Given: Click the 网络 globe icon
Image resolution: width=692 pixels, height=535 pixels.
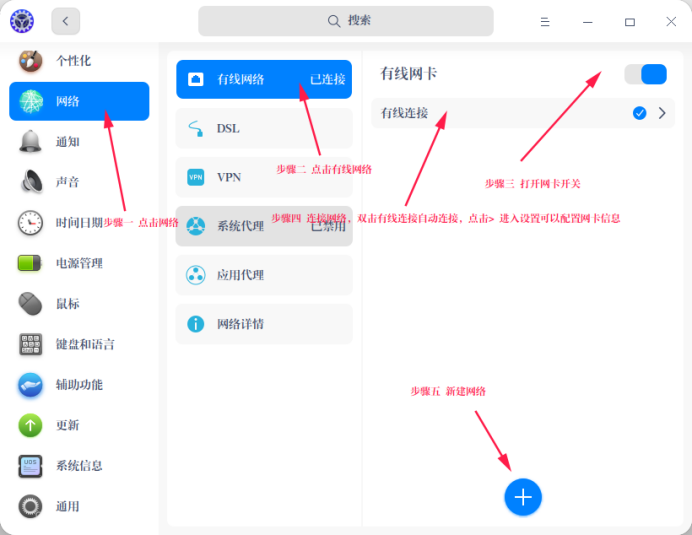Looking at the screenshot, I should click(x=31, y=101).
